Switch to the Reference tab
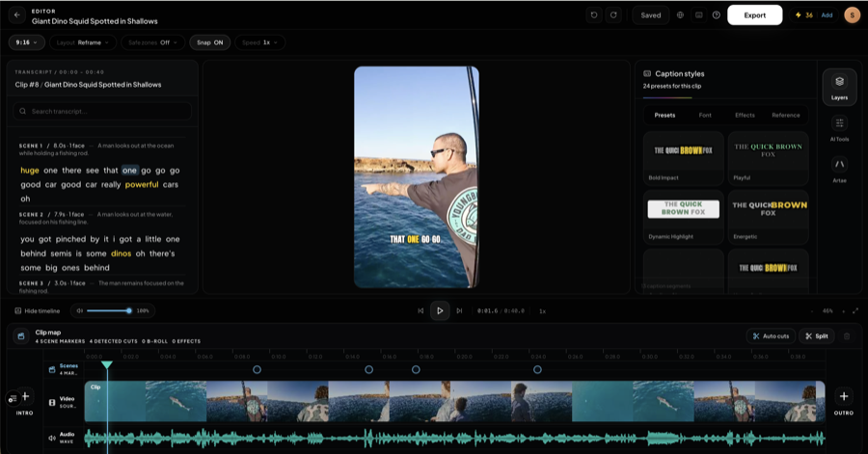Image resolution: width=868 pixels, height=454 pixels. [786, 115]
